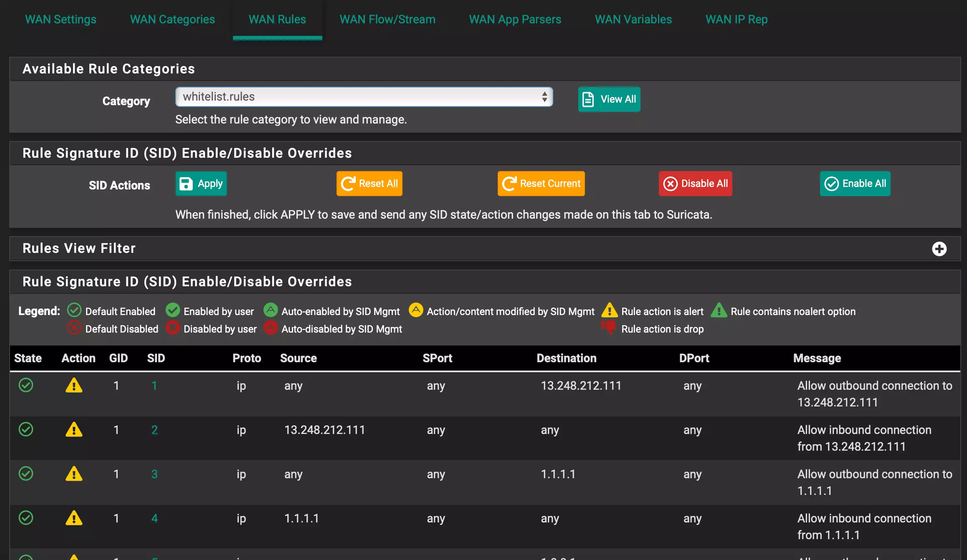Open the WAN Flow/Stream tab
The image size is (967, 560).
click(387, 19)
